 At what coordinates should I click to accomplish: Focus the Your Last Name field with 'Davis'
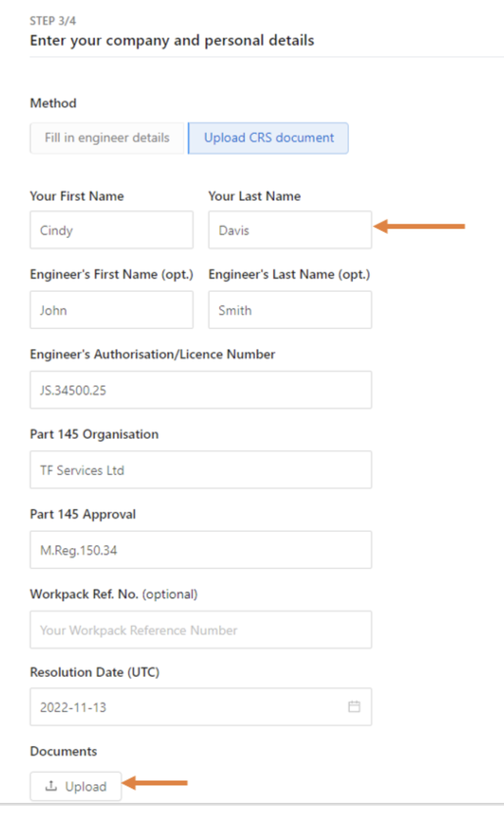point(290,230)
